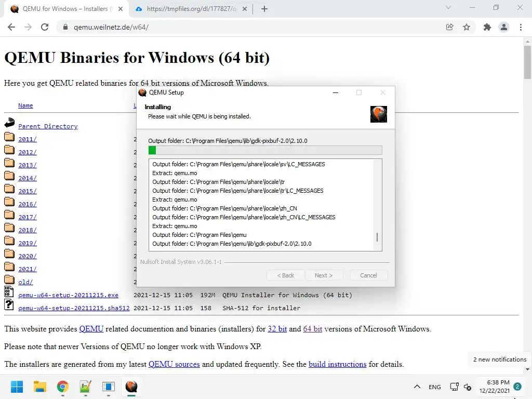Viewport: 532px width, 399px height.
Task: Open the 2015/ folder link
Action: (x=28, y=191)
